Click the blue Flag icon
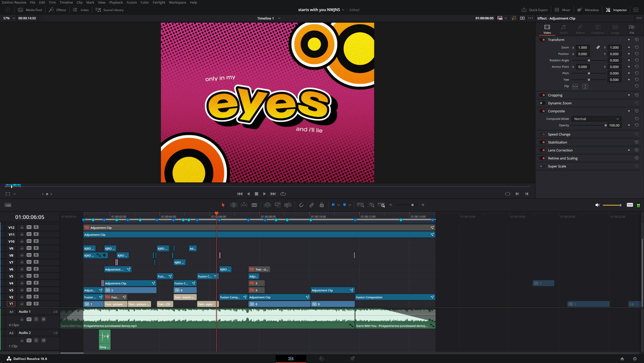Screen dimensions: 644x363 pos(333,205)
